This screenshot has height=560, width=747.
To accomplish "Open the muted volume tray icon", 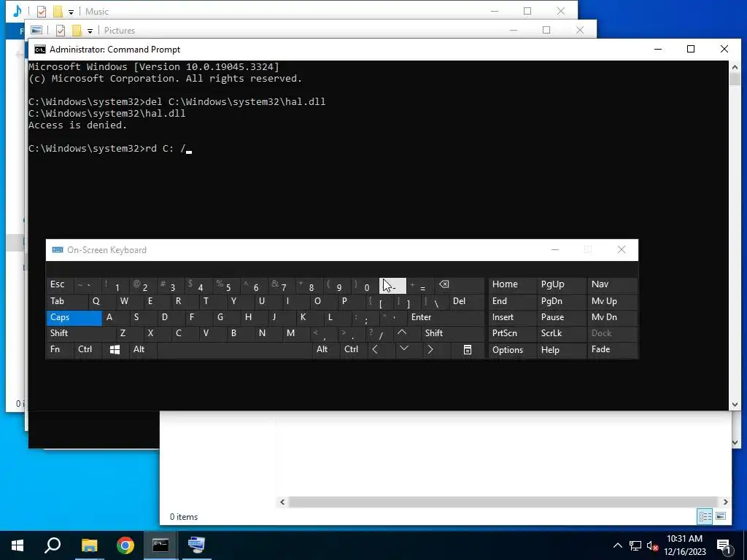I will (x=652, y=545).
